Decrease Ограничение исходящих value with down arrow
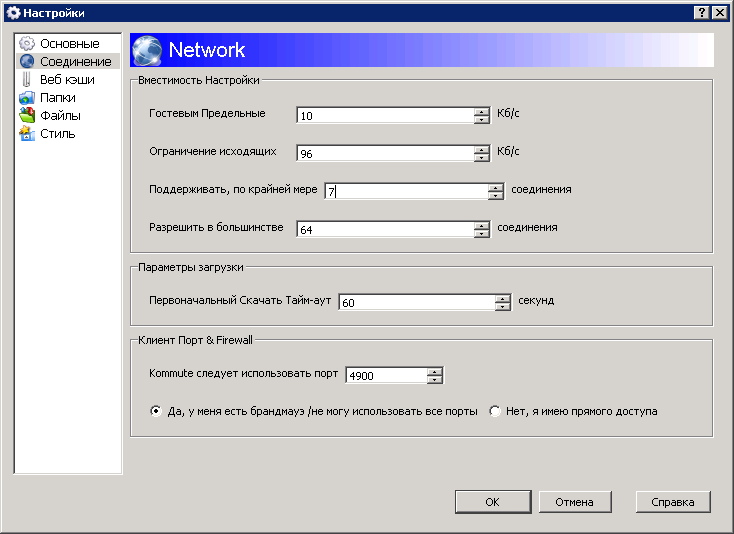The height and width of the screenshot is (534, 734). (481, 157)
